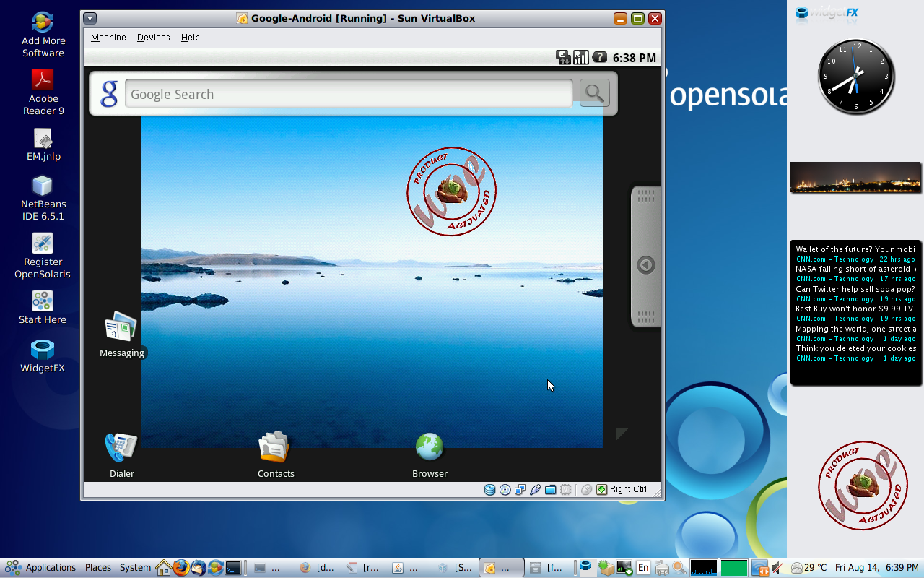Open the Android app drawer handle
This screenshot has height=578, width=924.
point(646,256)
